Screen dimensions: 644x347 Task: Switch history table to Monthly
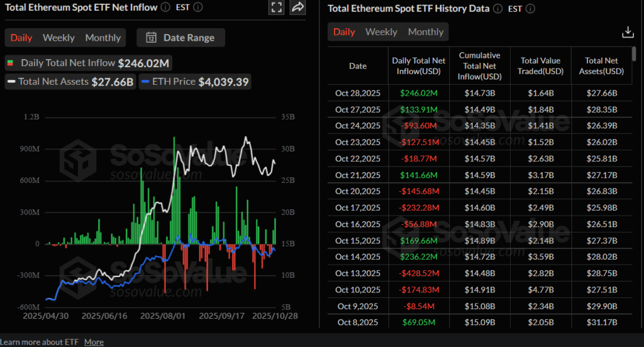point(426,32)
